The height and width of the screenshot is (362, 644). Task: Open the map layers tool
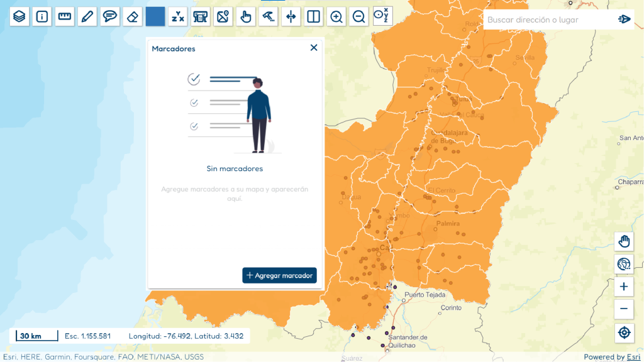(x=19, y=17)
